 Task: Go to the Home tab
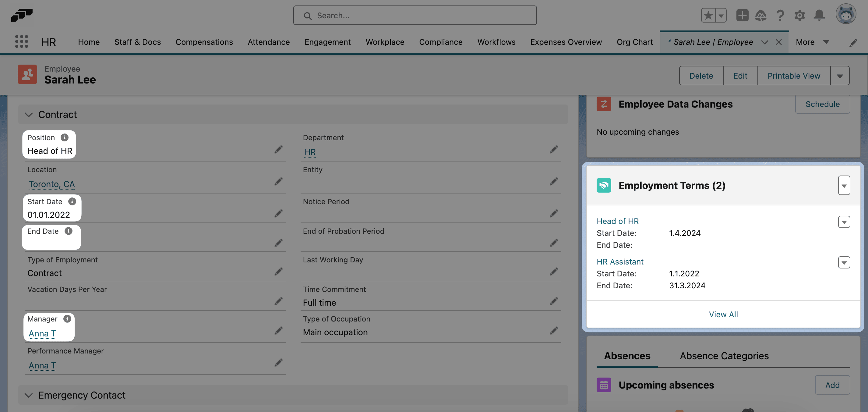click(x=89, y=42)
